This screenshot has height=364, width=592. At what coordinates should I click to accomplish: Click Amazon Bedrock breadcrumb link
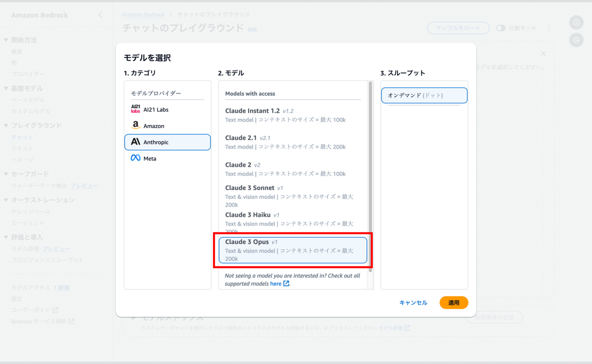point(144,15)
